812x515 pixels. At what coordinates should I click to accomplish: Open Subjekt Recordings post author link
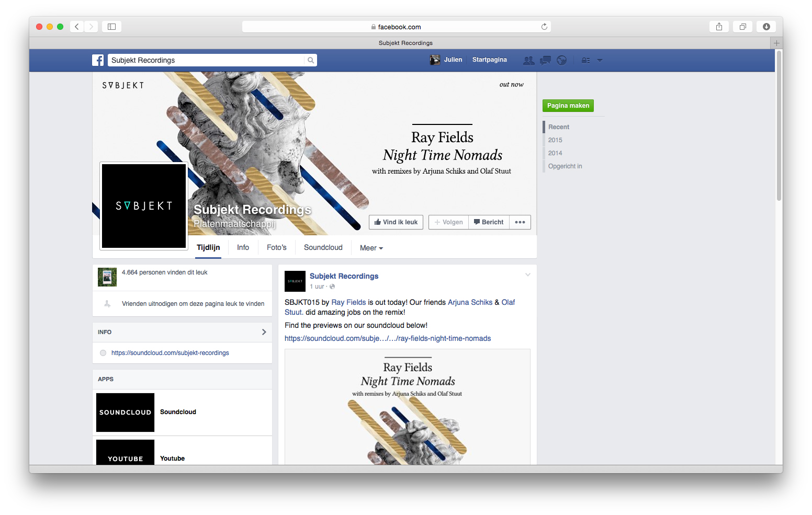coord(344,276)
